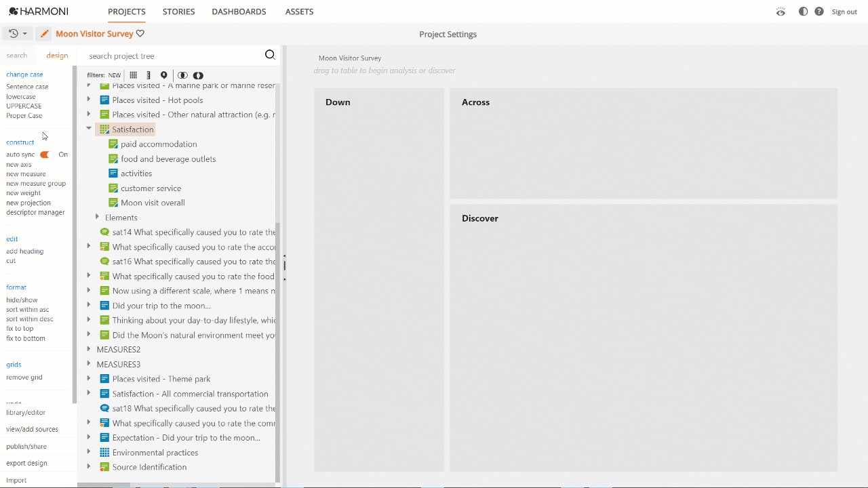The height and width of the screenshot is (488, 868).
Task: Click the sat18 blue speech bubble icon
Action: coord(104,408)
